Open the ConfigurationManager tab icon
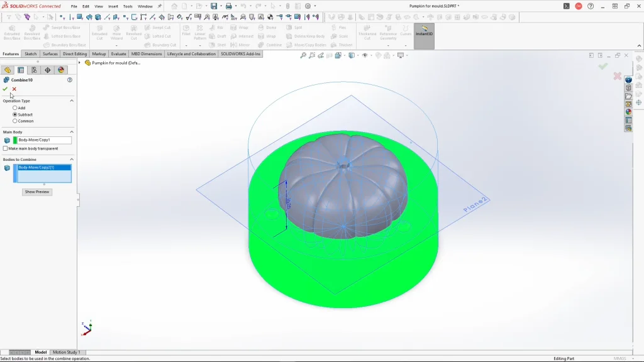 pos(34,70)
